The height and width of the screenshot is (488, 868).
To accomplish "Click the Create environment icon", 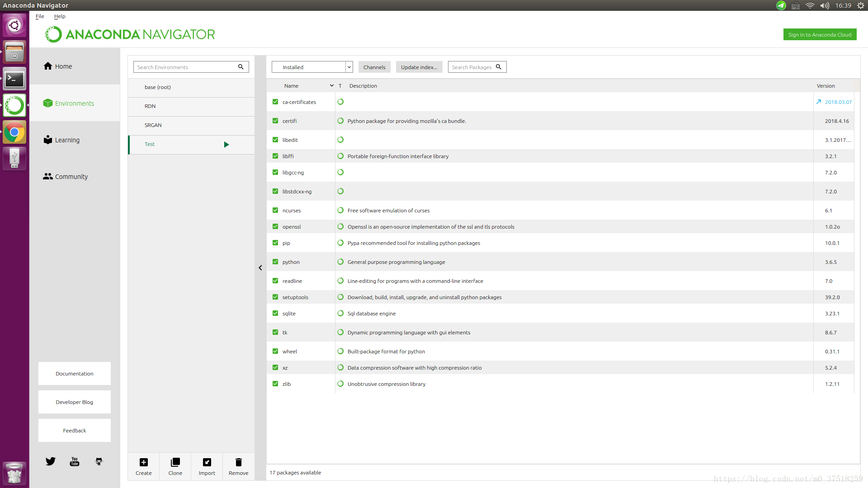I will tap(143, 462).
